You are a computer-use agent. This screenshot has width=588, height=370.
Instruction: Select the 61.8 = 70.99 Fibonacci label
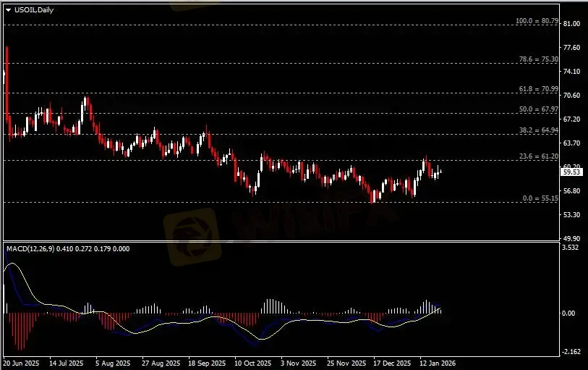point(539,89)
